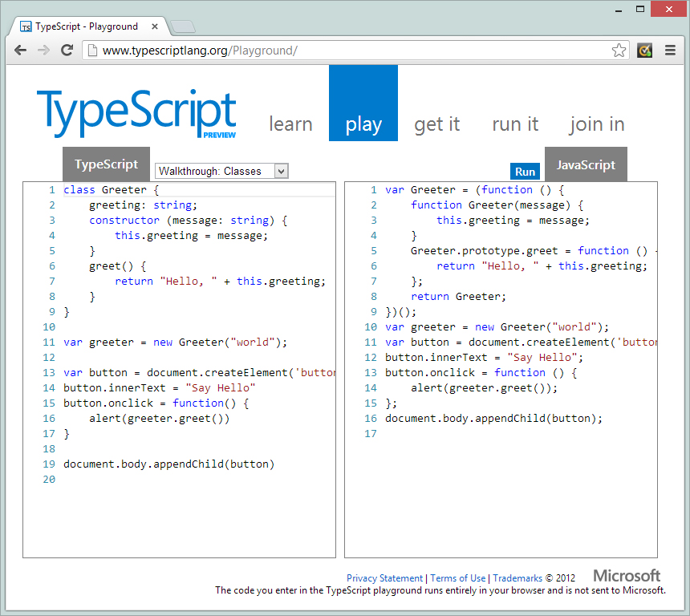Click 'alert(greeter.greet())' TypeScript line 16
Screen dimensions: 690x616
[x=160, y=418]
